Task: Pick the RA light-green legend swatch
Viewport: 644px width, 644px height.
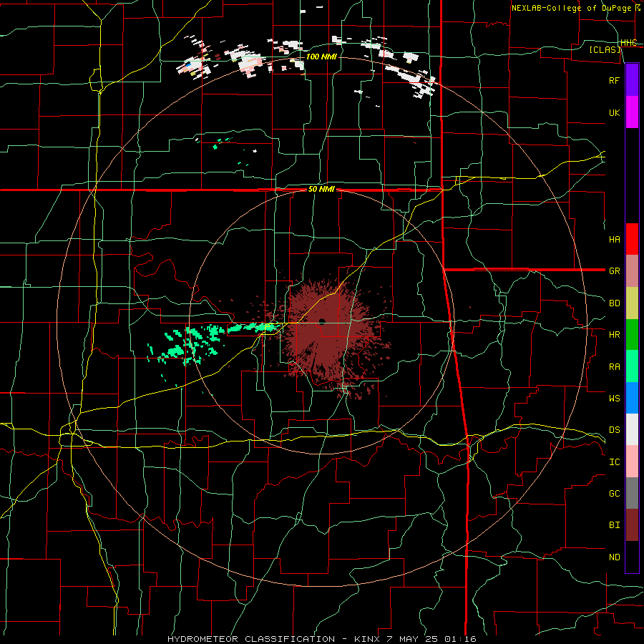Action: [632, 366]
